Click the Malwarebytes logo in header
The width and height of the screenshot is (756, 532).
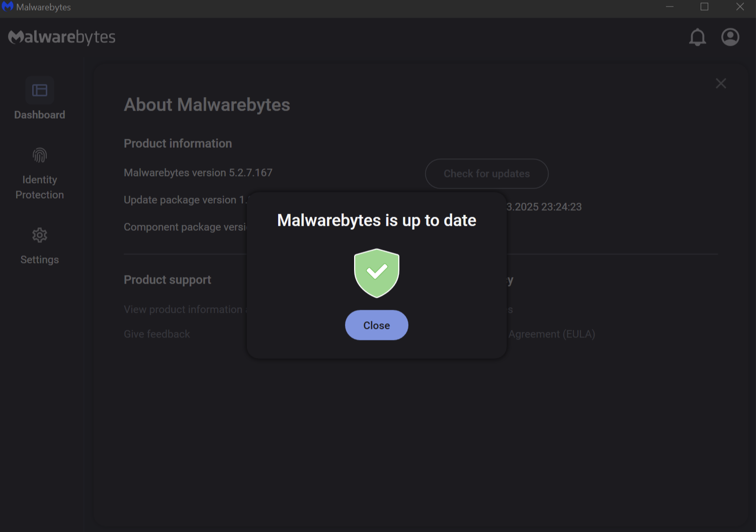tap(62, 37)
